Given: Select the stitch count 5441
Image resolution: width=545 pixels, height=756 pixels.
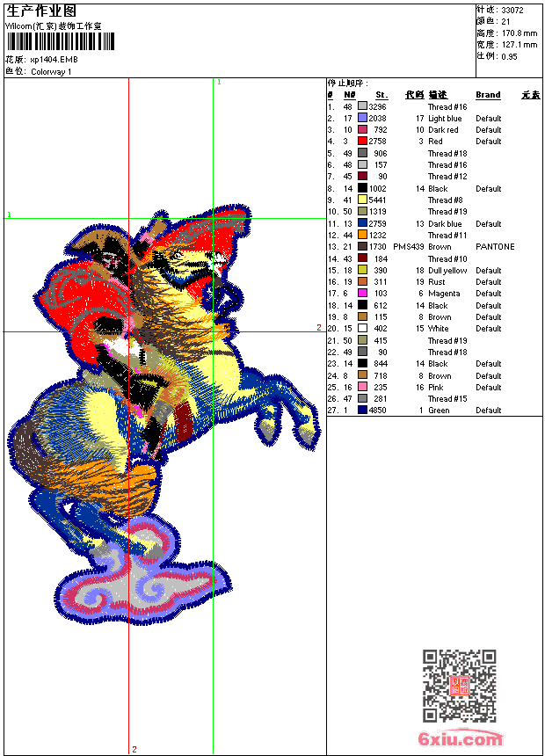Looking at the screenshot, I should [378, 200].
